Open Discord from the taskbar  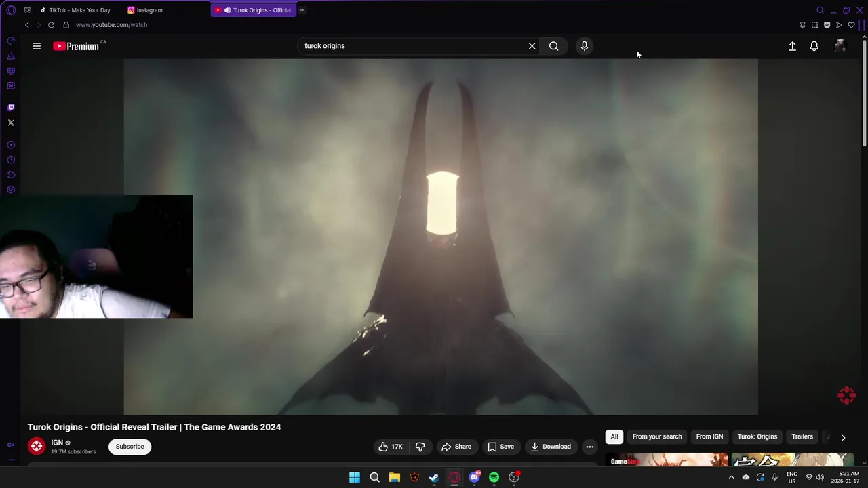474,477
